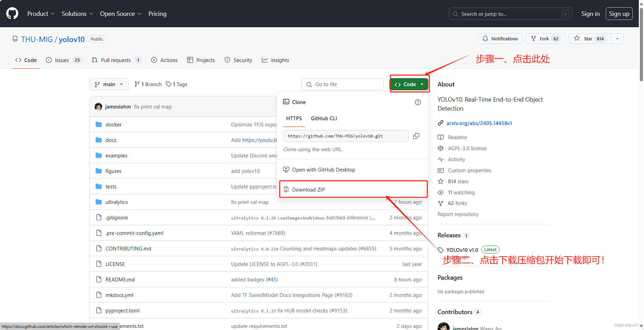Click the Sign in link
Image resolution: width=644 pixels, height=330 pixels.
pyautogui.click(x=590, y=14)
